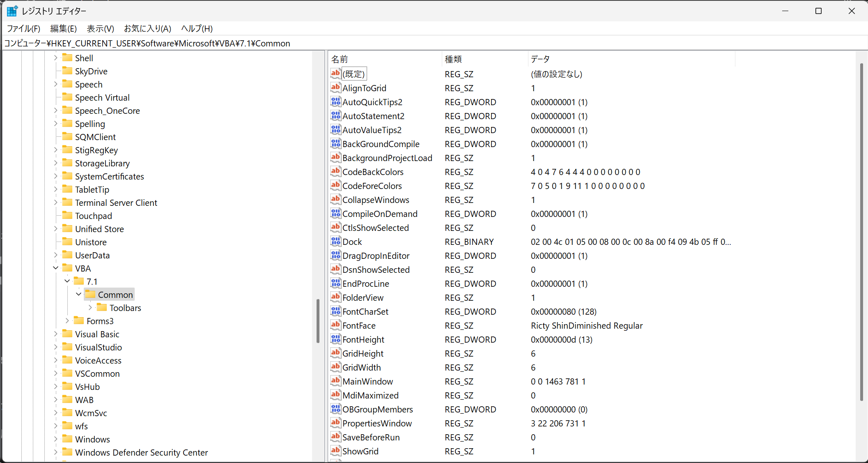
Task: Click the Toolbars folder icon in the tree
Action: (x=102, y=307)
